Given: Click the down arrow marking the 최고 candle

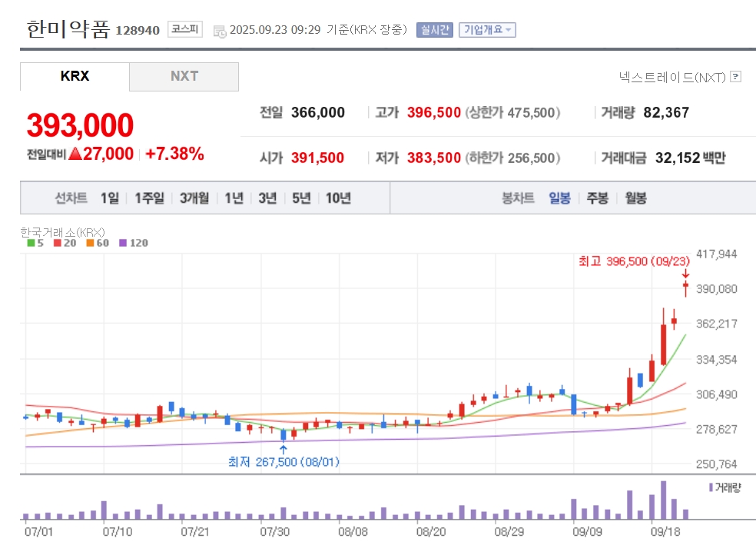Looking at the screenshot, I should pyautogui.click(x=685, y=274).
